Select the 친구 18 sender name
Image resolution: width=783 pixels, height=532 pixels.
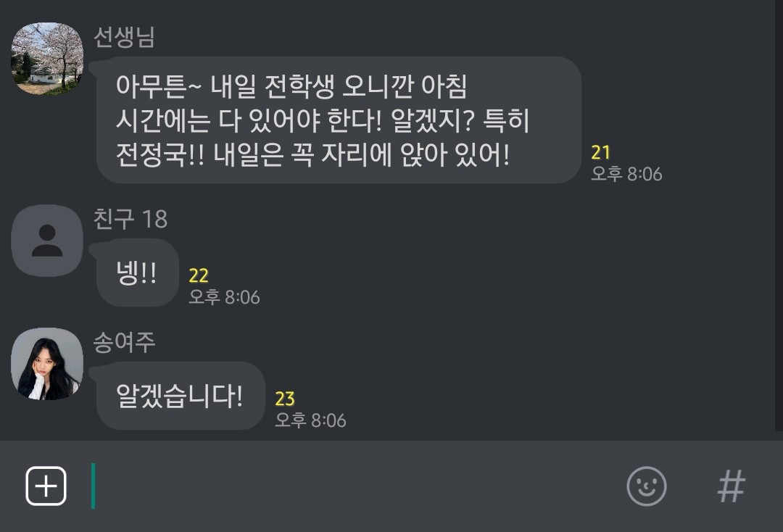pos(130,219)
